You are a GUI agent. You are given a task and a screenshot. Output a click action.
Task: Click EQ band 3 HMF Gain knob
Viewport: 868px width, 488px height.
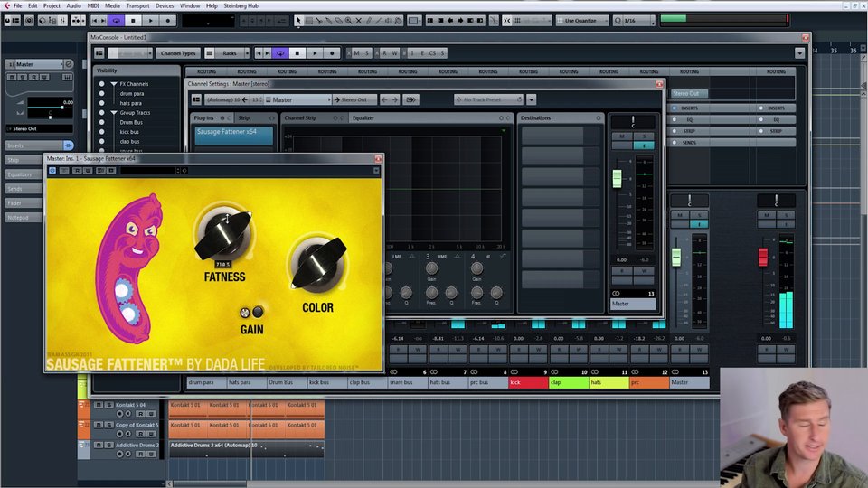(x=432, y=269)
